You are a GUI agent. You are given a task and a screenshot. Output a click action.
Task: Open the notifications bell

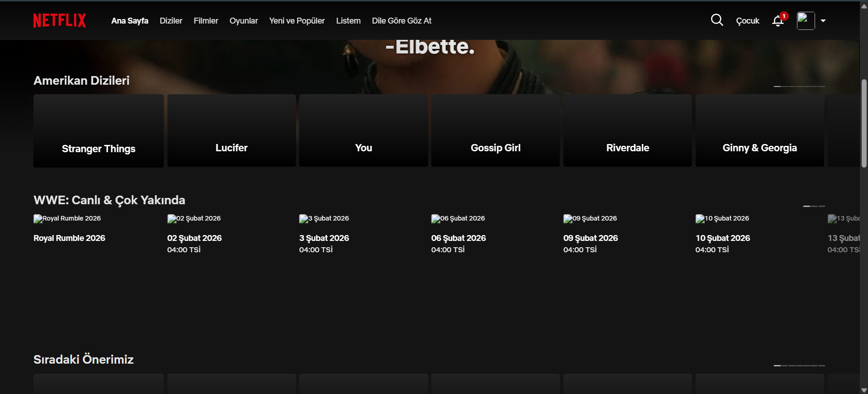coord(778,21)
